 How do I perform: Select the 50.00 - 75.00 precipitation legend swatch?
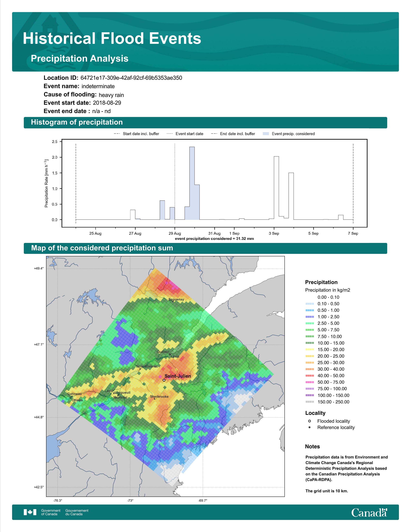310,382
